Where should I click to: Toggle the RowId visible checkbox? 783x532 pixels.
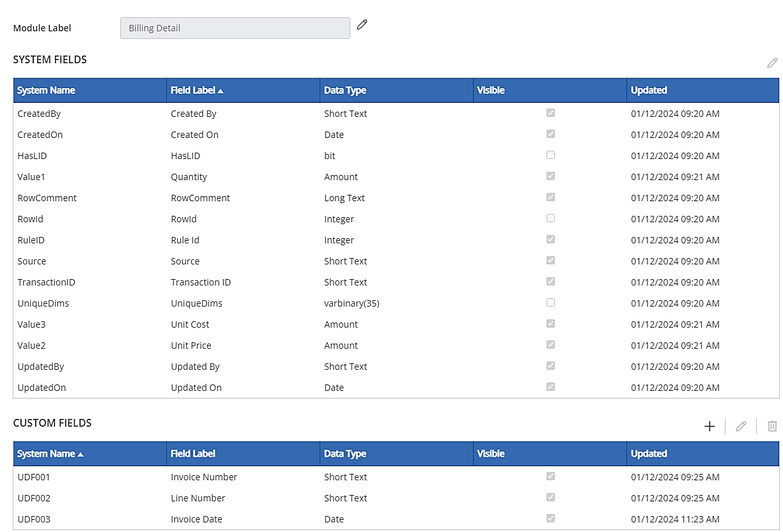[550, 218]
